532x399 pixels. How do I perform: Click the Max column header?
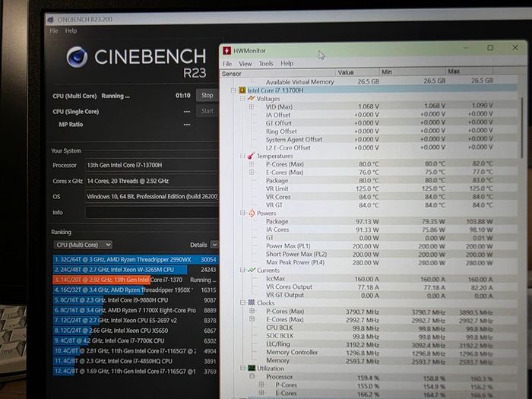469,71
